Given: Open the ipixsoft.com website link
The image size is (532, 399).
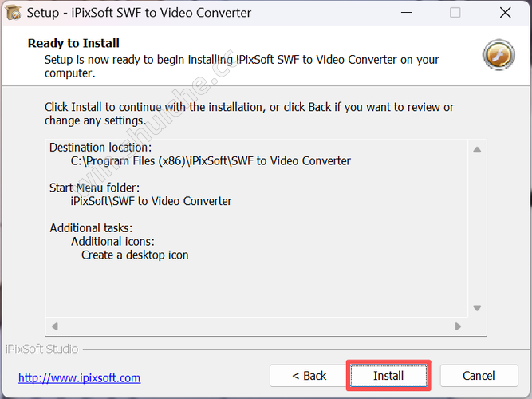Looking at the screenshot, I should [x=80, y=377].
